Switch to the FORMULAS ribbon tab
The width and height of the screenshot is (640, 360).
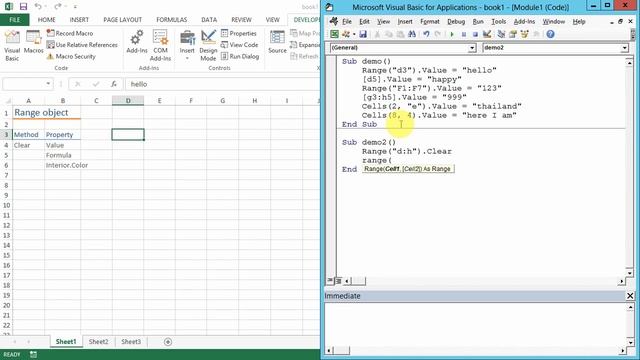[x=171, y=20]
